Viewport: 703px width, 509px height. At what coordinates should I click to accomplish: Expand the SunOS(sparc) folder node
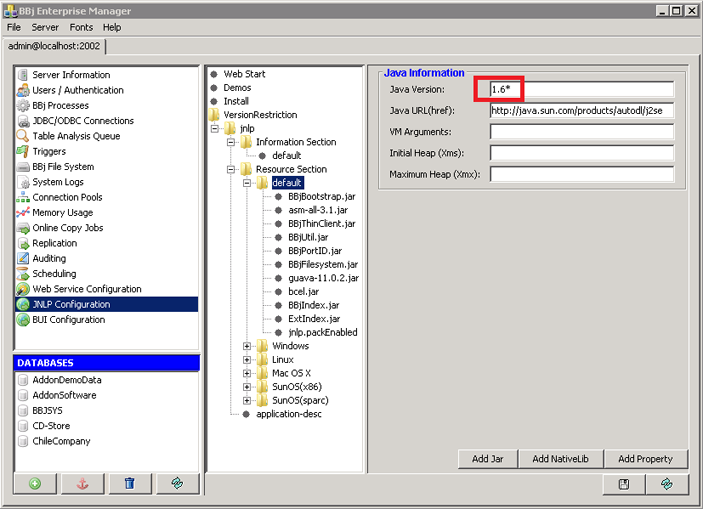(247, 400)
